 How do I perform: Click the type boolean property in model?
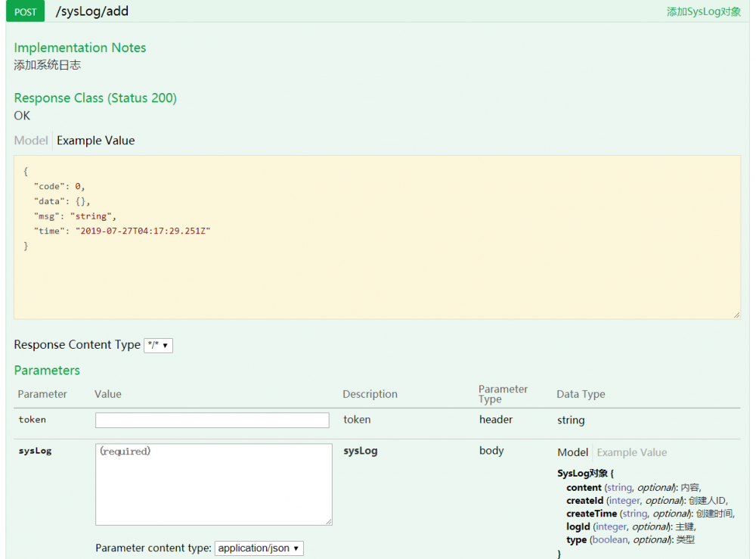click(631, 539)
